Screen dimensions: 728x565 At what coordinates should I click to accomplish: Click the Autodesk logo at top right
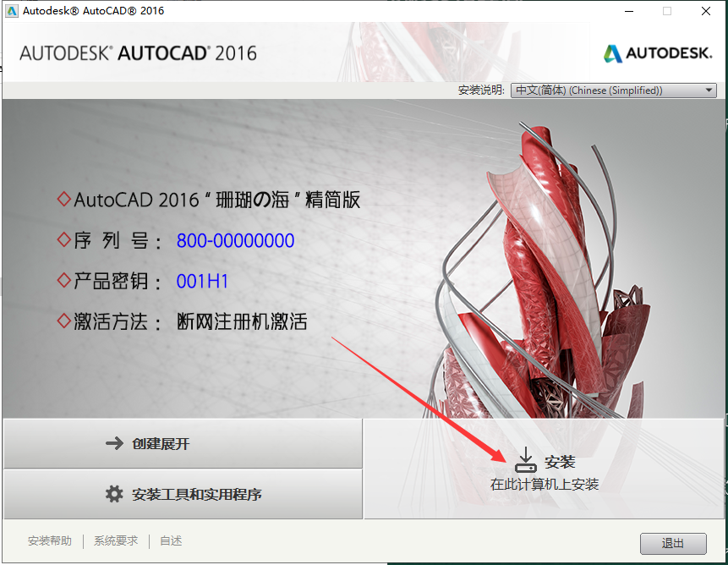coord(658,53)
